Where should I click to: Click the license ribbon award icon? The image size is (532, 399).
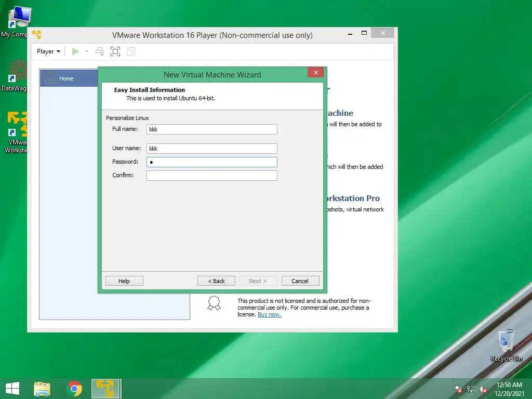pyautogui.click(x=214, y=303)
